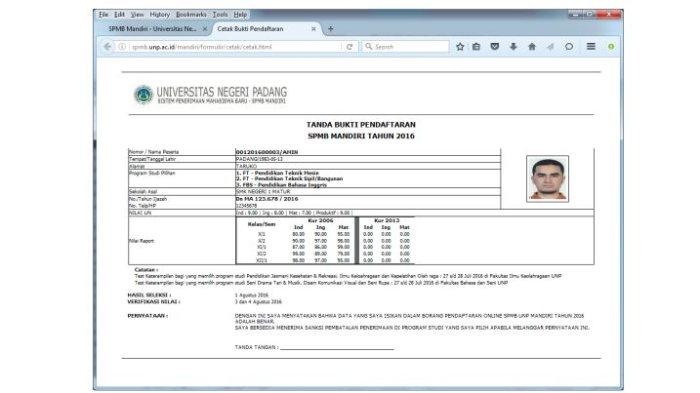Open the Downloads arrow icon
The image size is (700, 393).
(513, 46)
